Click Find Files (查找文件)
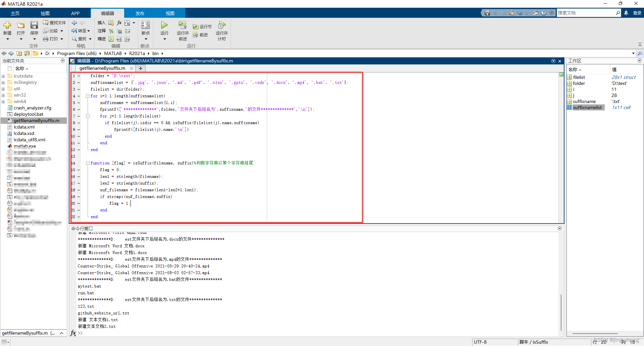 point(54,22)
